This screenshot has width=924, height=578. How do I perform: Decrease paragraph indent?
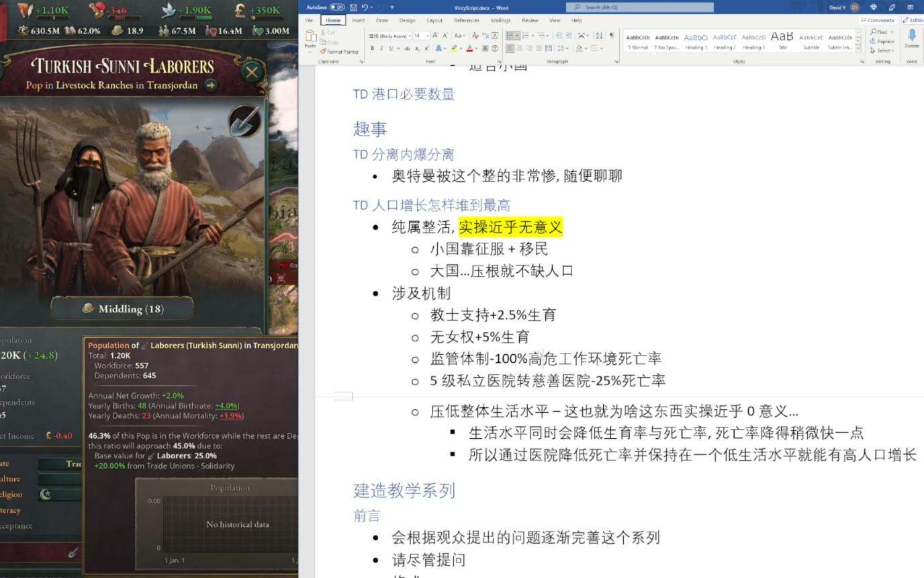[559, 36]
